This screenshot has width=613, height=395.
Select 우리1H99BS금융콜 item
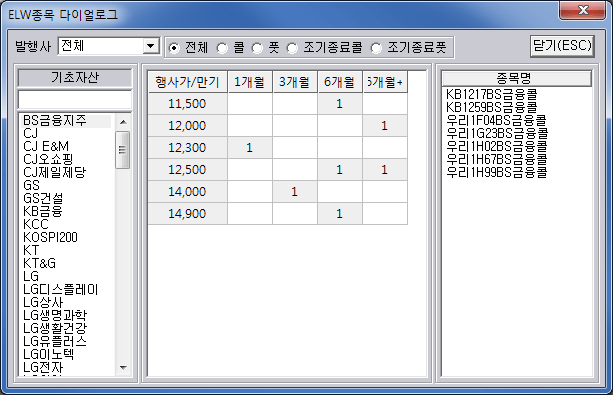(497, 172)
